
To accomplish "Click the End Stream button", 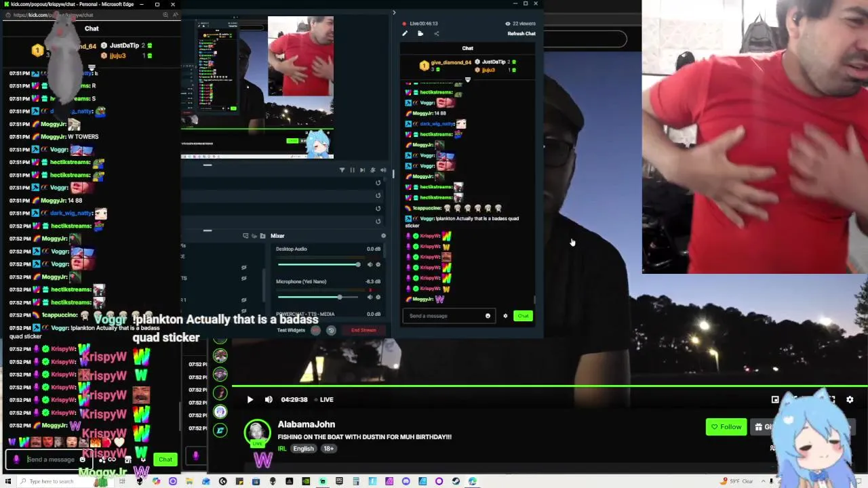I will (x=363, y=330).
